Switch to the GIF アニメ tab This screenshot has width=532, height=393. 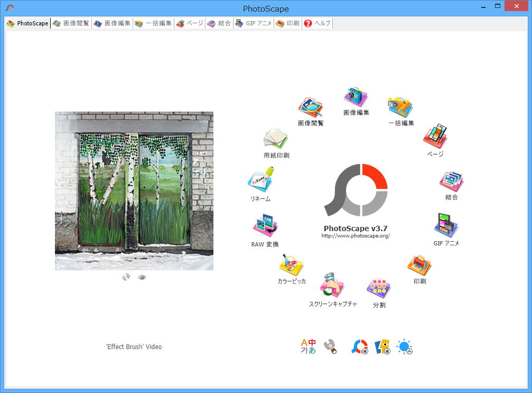[x=254, y=23]
